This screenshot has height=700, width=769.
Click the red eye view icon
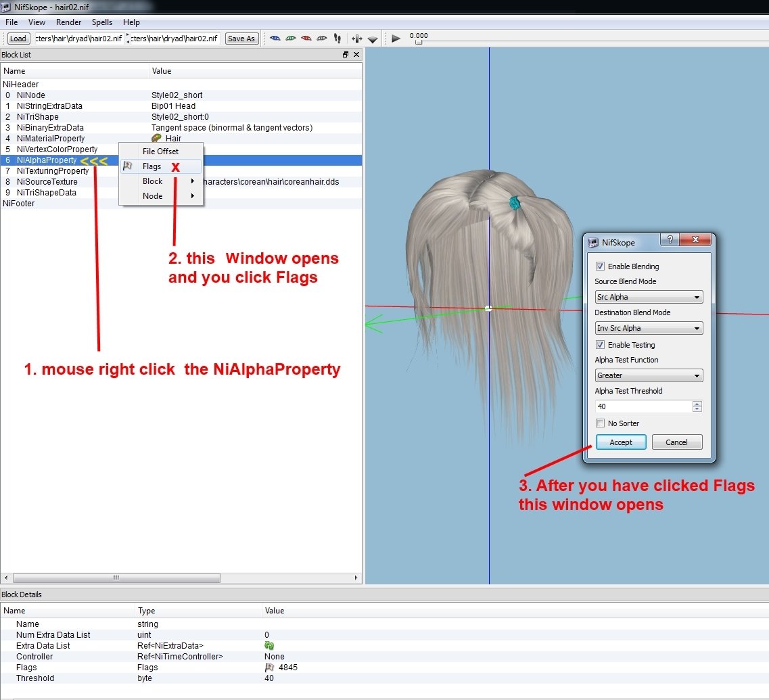click(306, 39)
